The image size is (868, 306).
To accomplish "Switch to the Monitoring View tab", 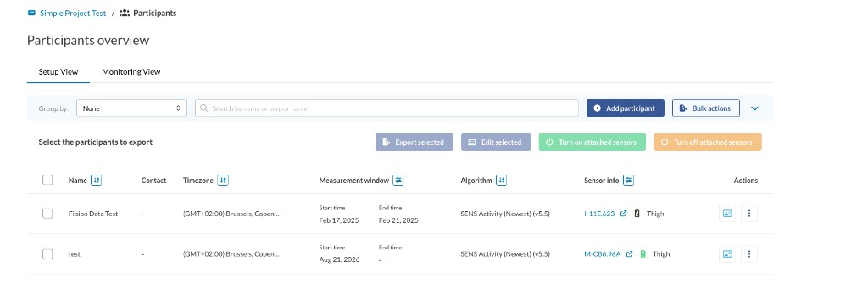I will pos(131,72).
